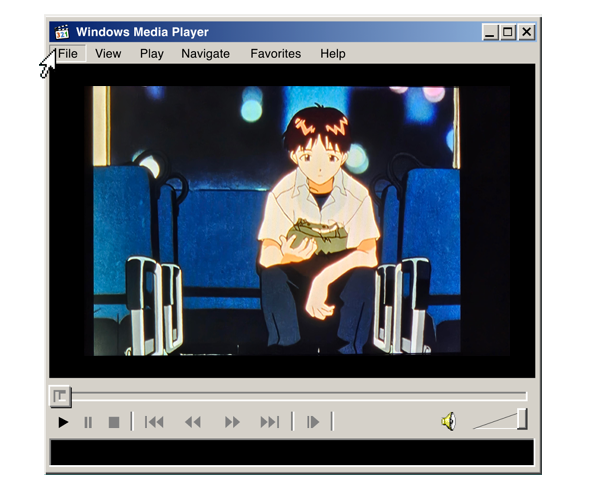
Task: Open the File menu
Action: (68, 53)
